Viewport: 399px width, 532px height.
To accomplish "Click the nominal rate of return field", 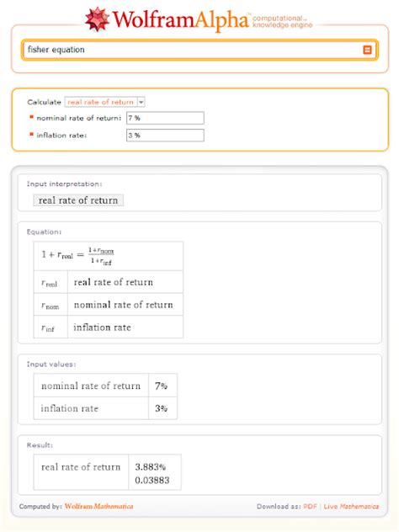I will (165, 118).
